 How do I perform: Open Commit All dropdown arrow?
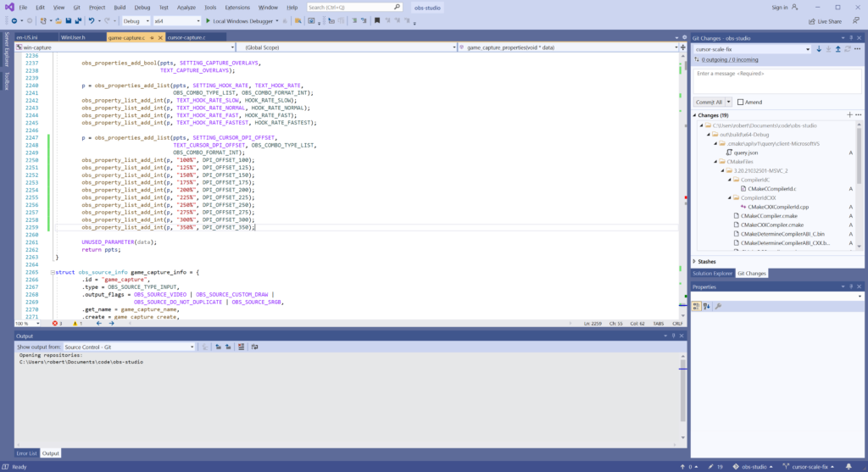728,103
